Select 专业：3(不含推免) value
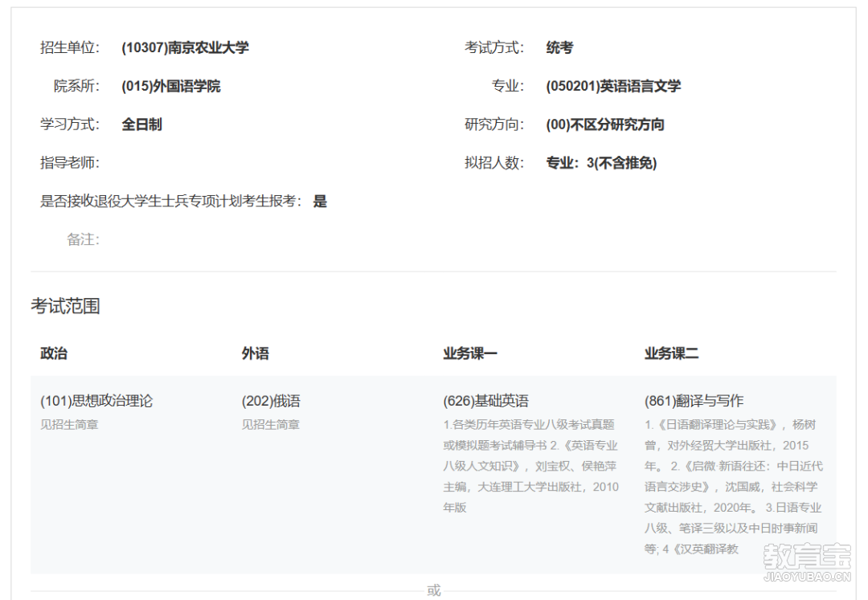 [x=601, y=162]
